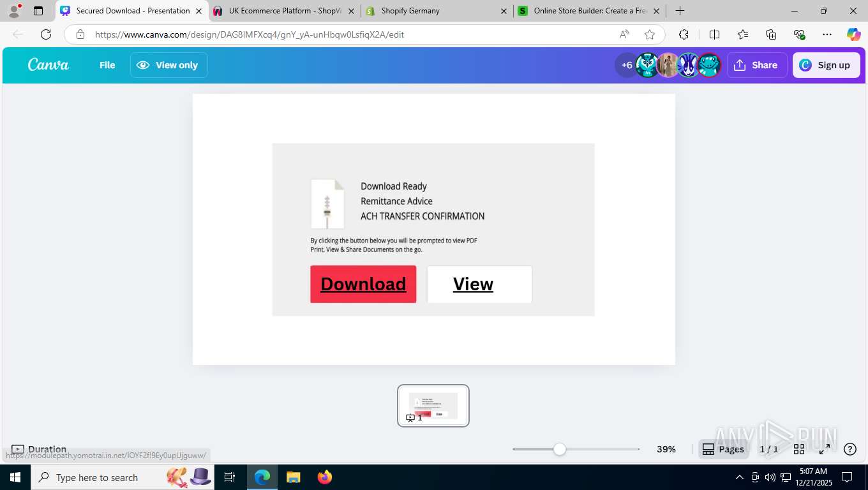
Task: Add page to favorites star
Action: (x=650, y=34)
